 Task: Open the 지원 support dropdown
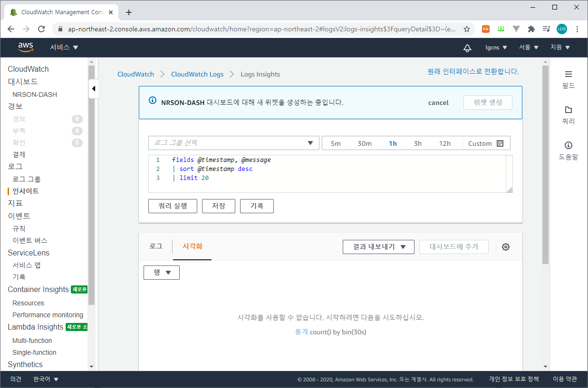pyautogui.click(x=560, y=47)
